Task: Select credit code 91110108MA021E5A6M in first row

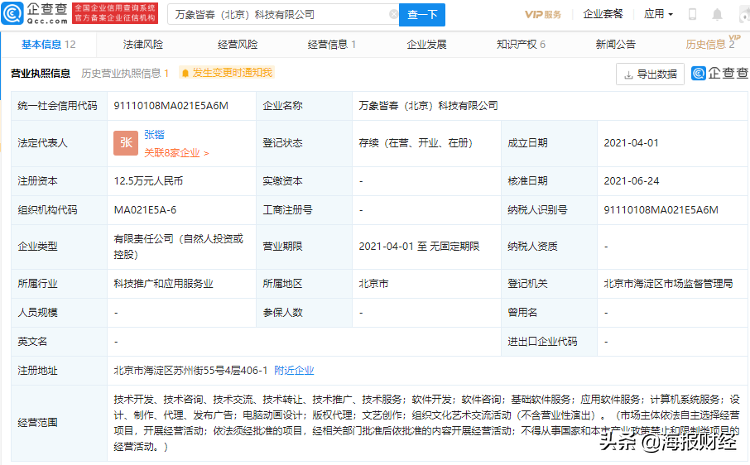Action: coord(171,106)
